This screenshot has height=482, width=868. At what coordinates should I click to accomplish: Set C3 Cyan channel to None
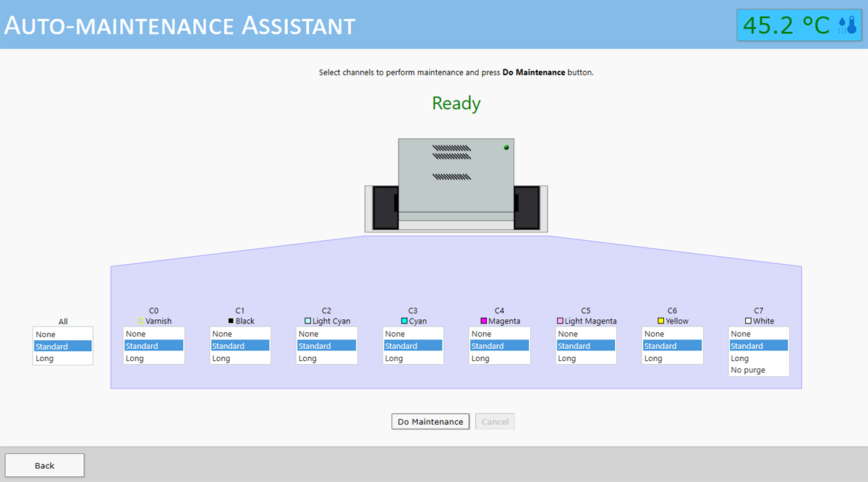coord(412,334)
